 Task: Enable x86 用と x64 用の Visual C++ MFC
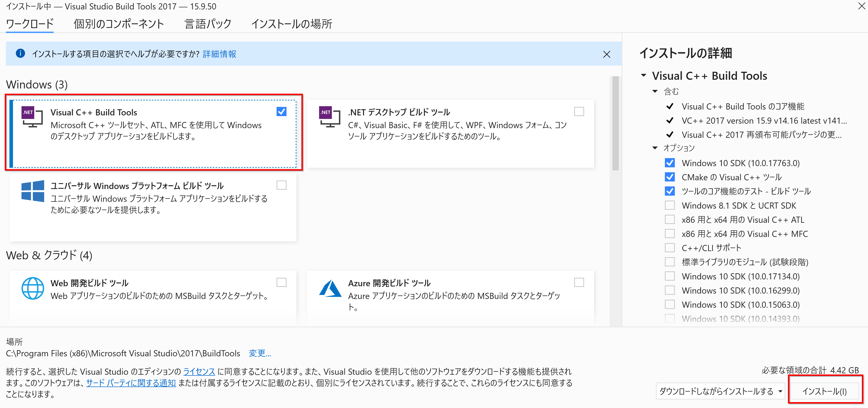coord(670,234)
